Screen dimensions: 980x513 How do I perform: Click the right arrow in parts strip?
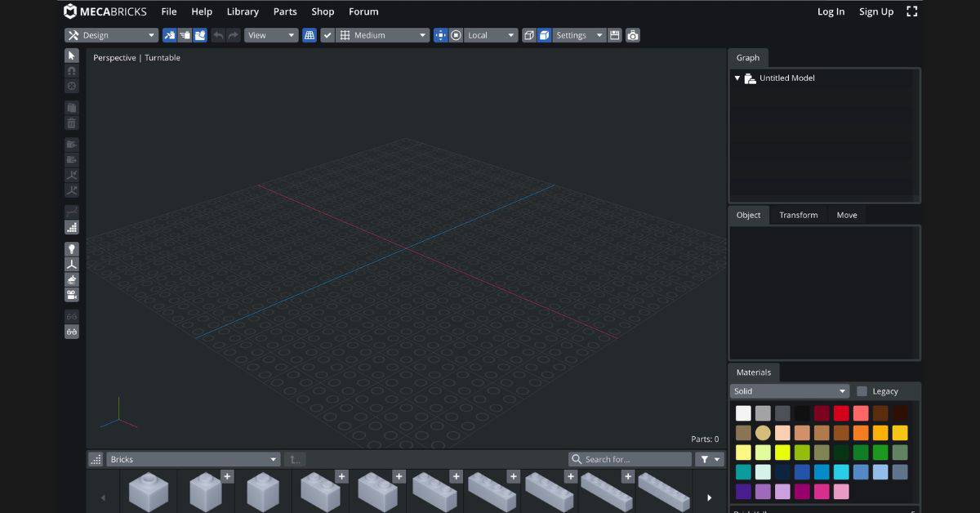coord(709,497)
